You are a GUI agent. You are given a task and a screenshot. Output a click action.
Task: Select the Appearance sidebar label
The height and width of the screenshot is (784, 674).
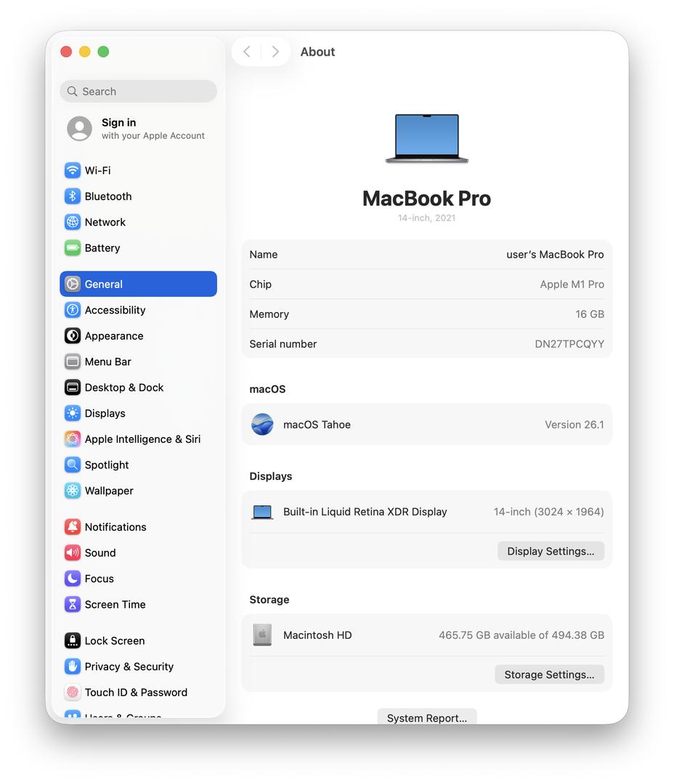click(x=114, y=336)
